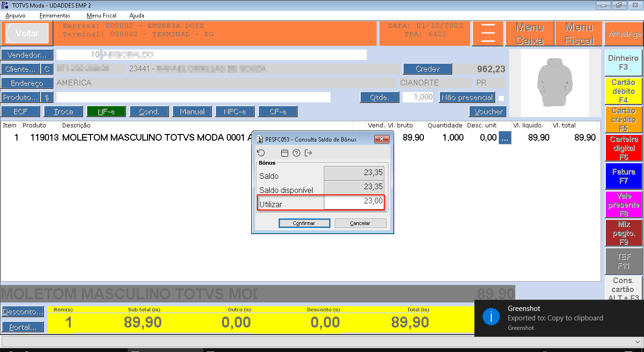The image size is (644, 352).
Task: Open the orange hamburger menu
Action: click(488, 34)
